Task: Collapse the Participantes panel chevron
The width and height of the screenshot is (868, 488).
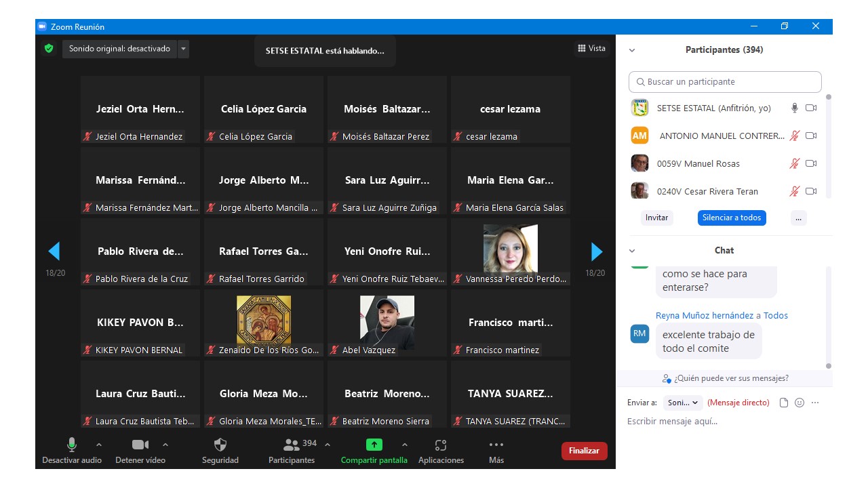Action: (x=632, y=50)
